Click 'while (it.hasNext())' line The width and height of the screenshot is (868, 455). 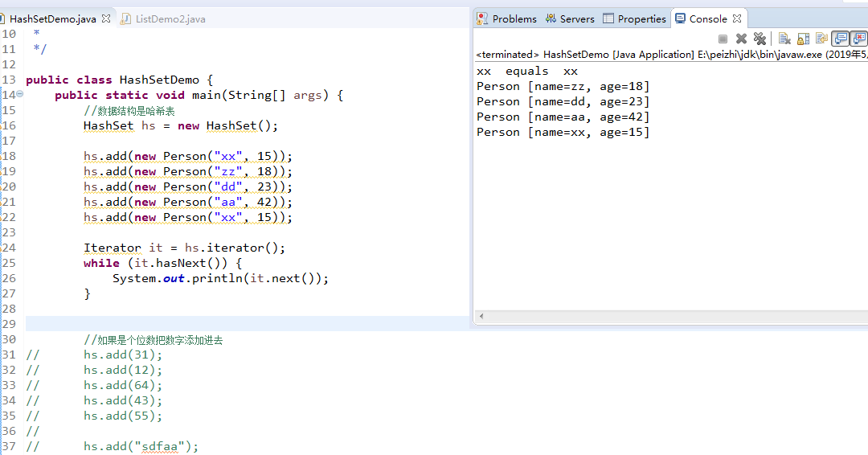[162, 263]
